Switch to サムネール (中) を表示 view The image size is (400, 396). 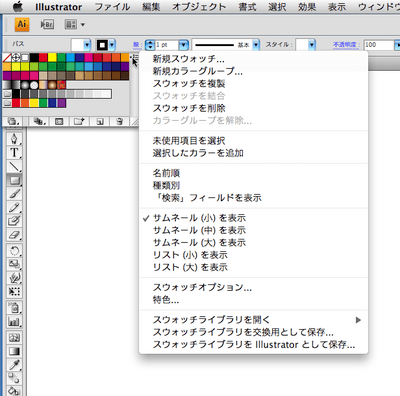point(254,230)
